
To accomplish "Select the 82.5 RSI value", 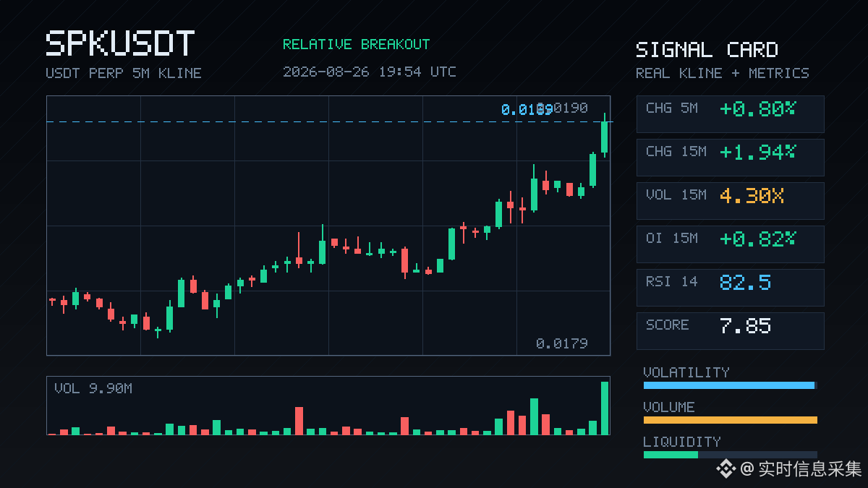I will [746, 283].
